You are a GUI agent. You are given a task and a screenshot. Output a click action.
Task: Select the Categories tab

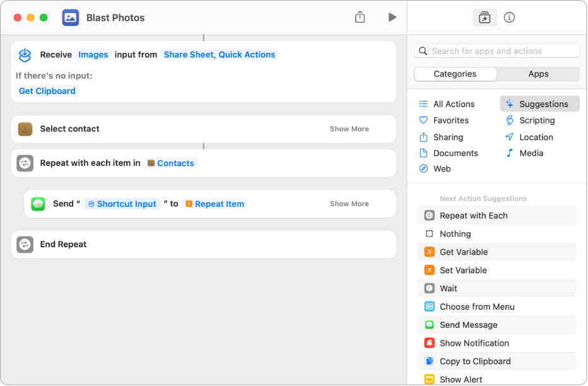point(455,74)
